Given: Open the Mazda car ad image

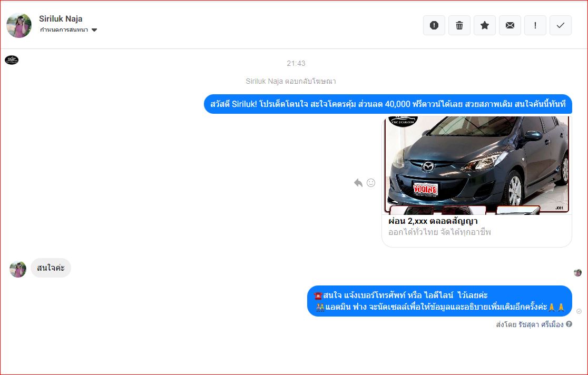Looking at the screenshot, I should click(477, 165).
